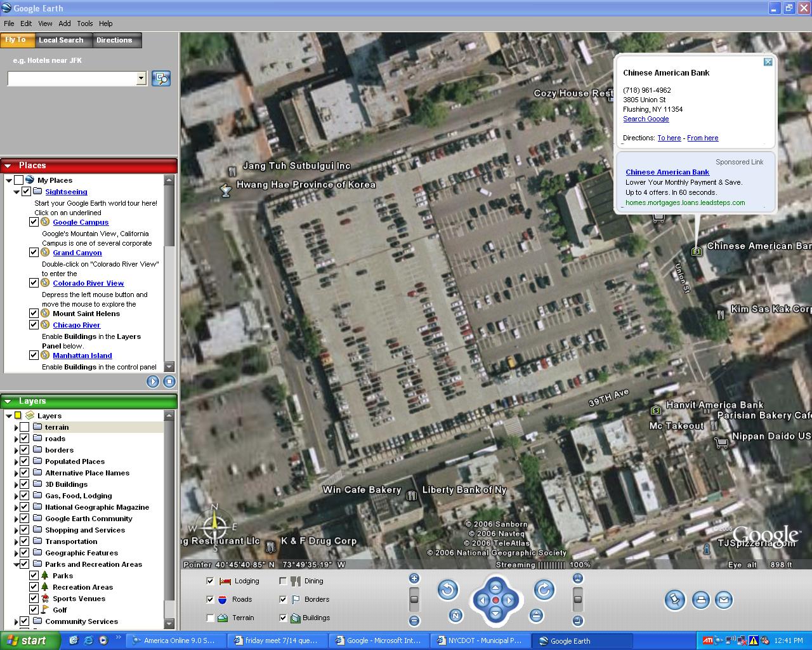Click the search magnifier button
Screen dimensions: 812x650
161,79
